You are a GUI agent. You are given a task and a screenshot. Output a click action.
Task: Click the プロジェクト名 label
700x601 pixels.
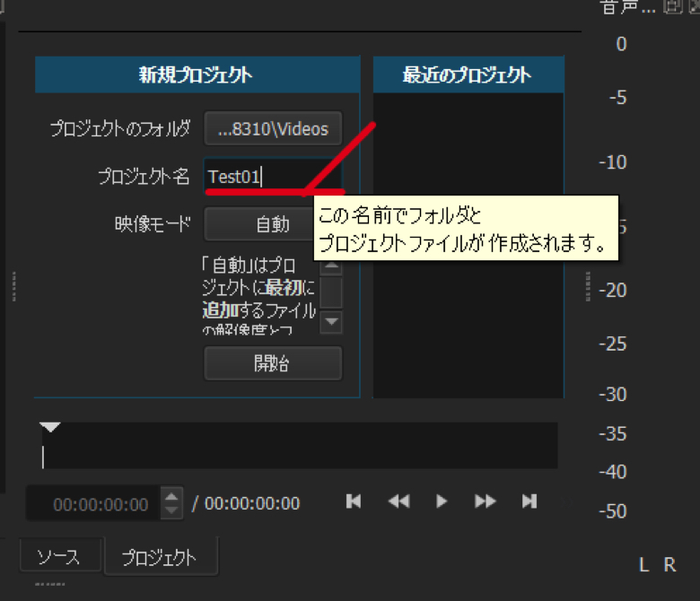pos(144,177)
